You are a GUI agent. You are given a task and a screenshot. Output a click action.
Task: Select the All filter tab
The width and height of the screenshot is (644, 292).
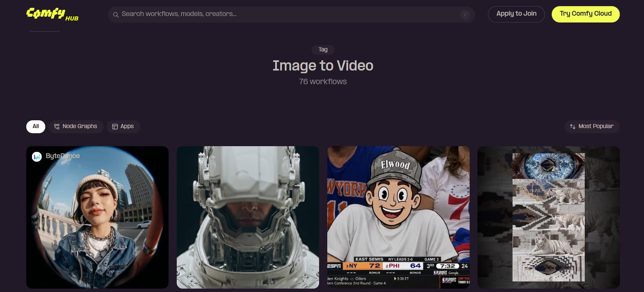pos(36,126)
